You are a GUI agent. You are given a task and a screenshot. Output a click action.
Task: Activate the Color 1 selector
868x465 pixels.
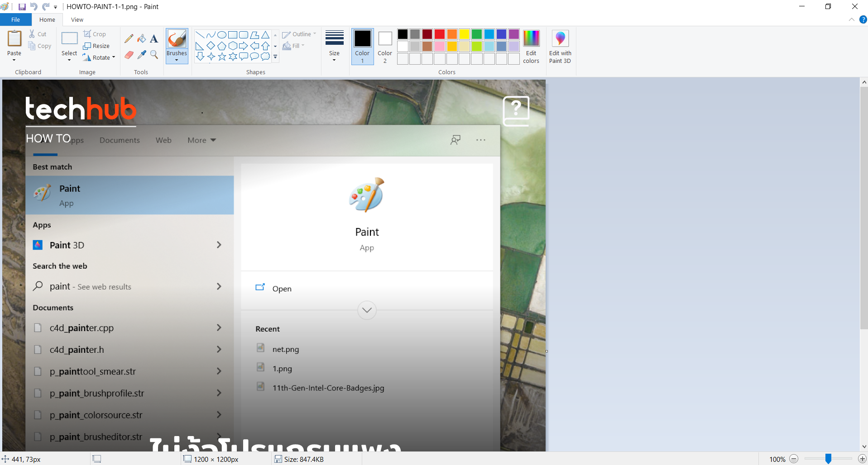pyautogui.click(x=362, y=47)
